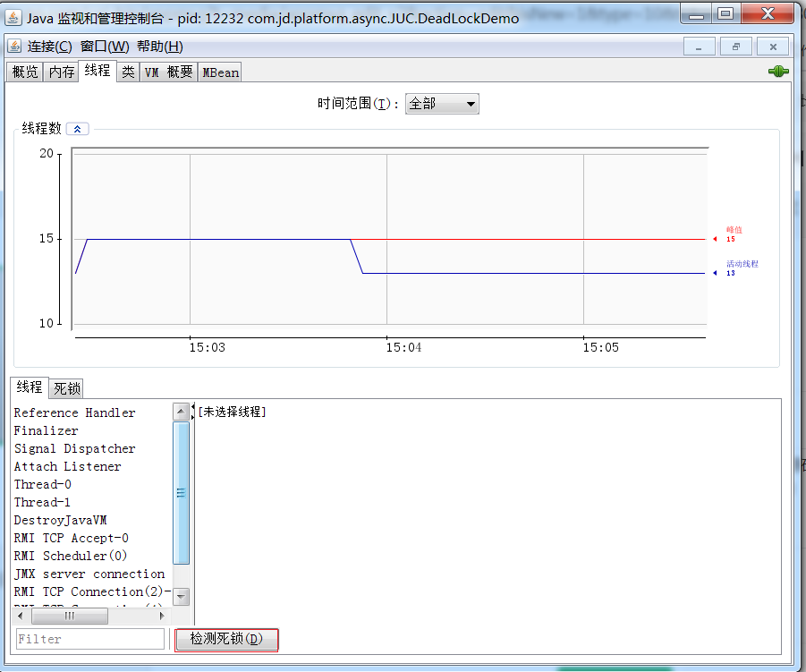Select thread JMX server connection
Image resolution: width=806 pixels, height=672 pixels.
[89, 574]
